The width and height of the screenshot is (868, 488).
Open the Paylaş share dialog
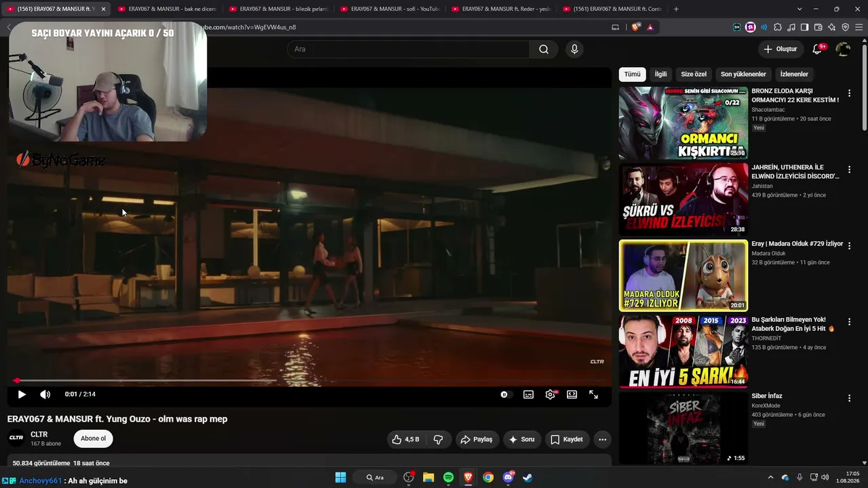click(477, 439)
